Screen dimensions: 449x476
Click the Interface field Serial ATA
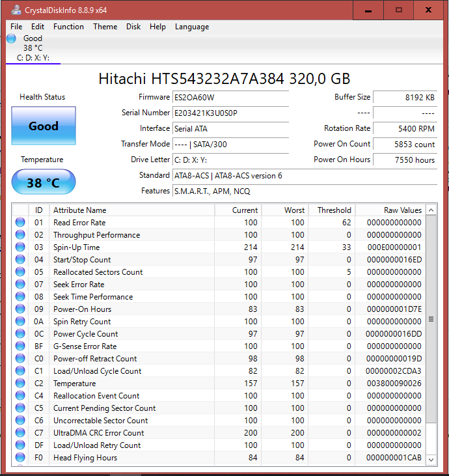click(230, 128)
